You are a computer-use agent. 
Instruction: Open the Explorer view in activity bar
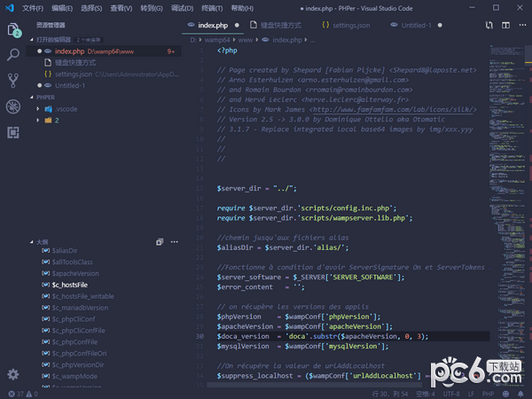(x=13, y=30)
